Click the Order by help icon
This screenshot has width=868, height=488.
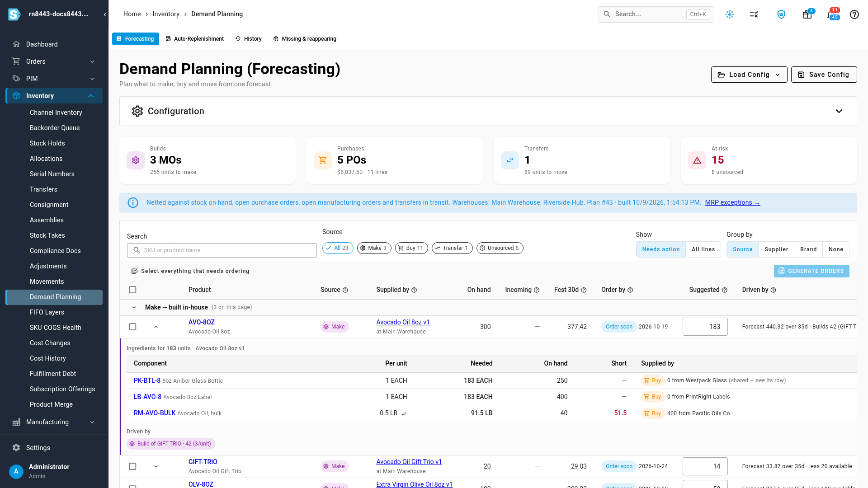pyautogui.click(x=630, y=290)
